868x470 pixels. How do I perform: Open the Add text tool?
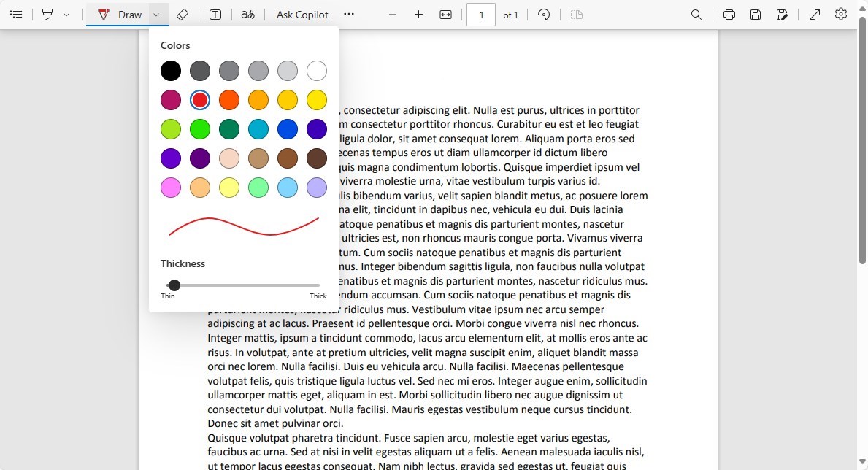pos(215,14)
